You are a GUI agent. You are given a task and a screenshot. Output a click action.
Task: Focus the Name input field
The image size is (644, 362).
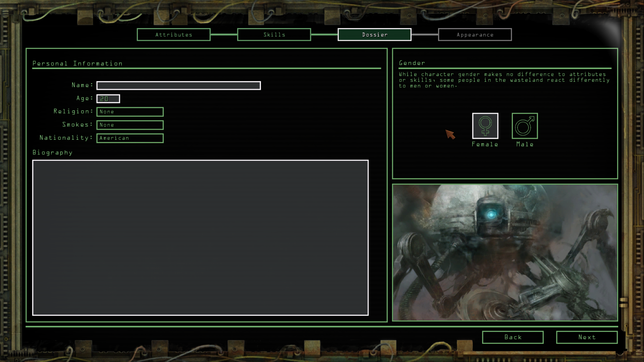tap(178, 85)
